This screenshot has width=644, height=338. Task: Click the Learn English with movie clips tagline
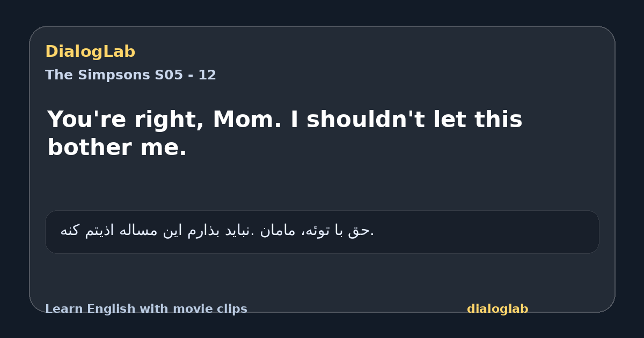(x=146, y=309)
